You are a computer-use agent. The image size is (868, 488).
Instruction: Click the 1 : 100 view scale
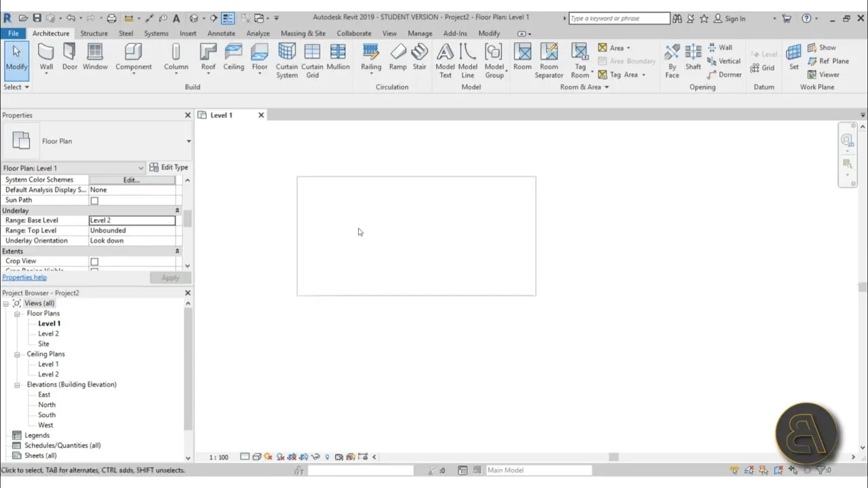click(219, 457)
